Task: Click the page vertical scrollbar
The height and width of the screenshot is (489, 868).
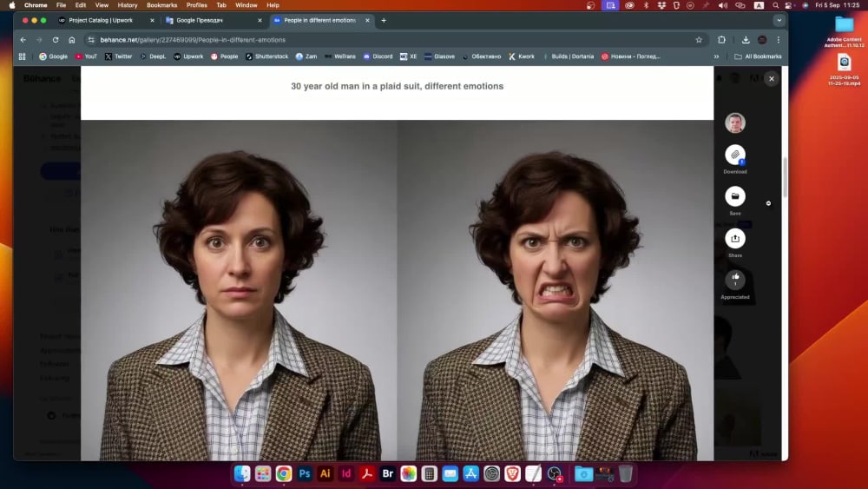Action: pos(785,177)
